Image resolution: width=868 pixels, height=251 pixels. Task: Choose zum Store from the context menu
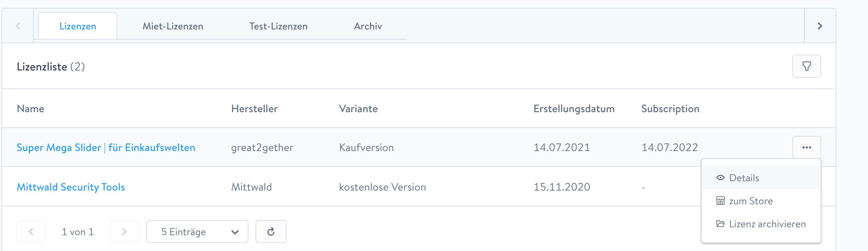751,201
